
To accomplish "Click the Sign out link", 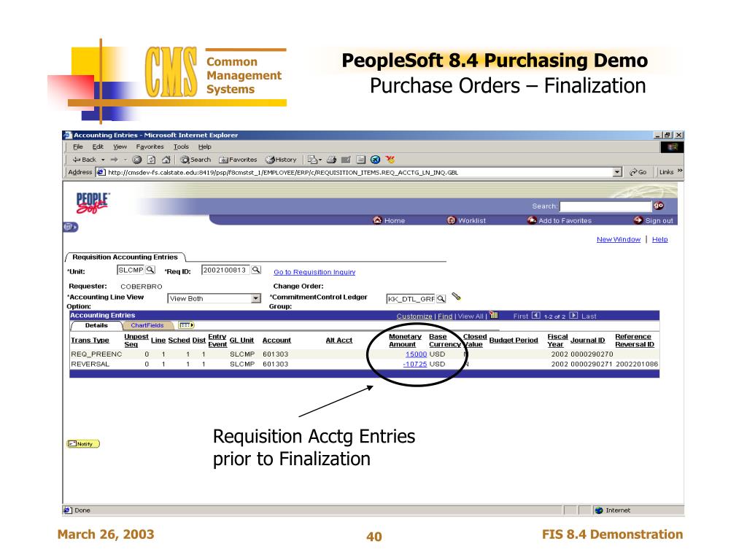I will pyautogui.click(x=653, y=220).
